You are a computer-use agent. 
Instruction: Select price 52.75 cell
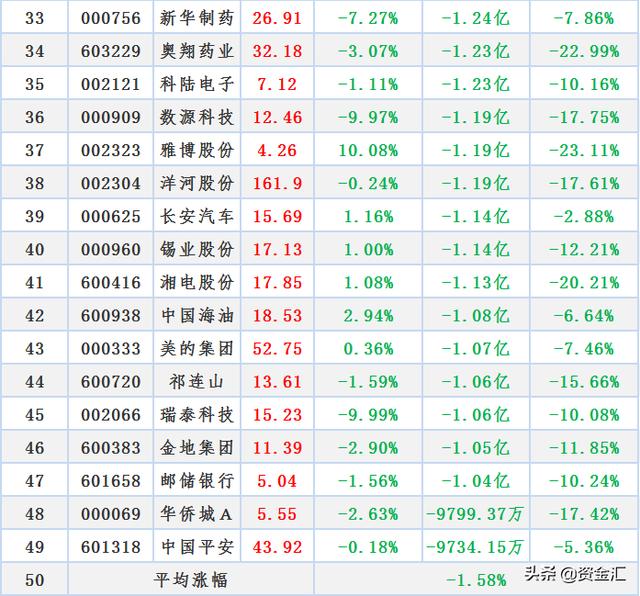pyautogui.click(x=277, y=349)
